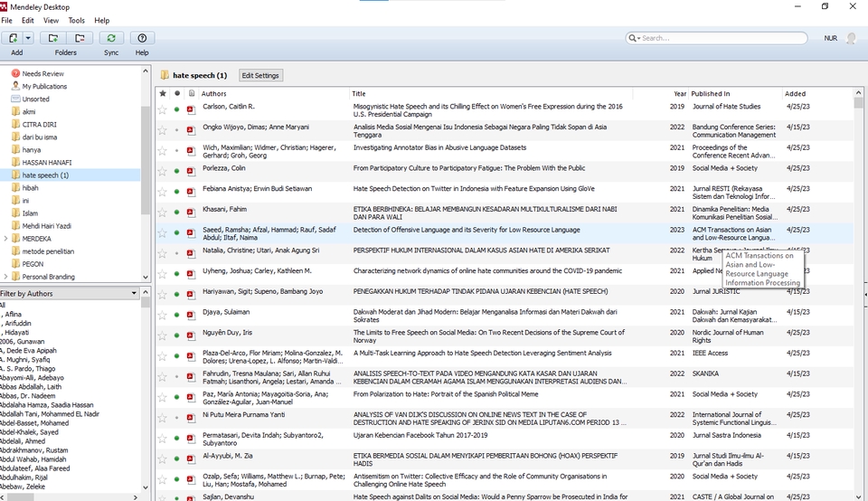
Task: Toggle read status of Natalia, Christine row
Action: coord(177,253)
